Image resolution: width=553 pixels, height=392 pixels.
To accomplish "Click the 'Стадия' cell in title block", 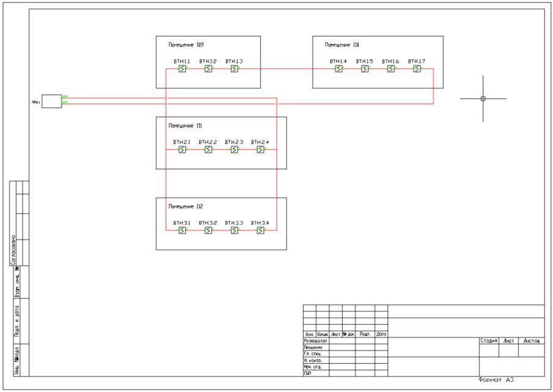I will pos(489,340).
